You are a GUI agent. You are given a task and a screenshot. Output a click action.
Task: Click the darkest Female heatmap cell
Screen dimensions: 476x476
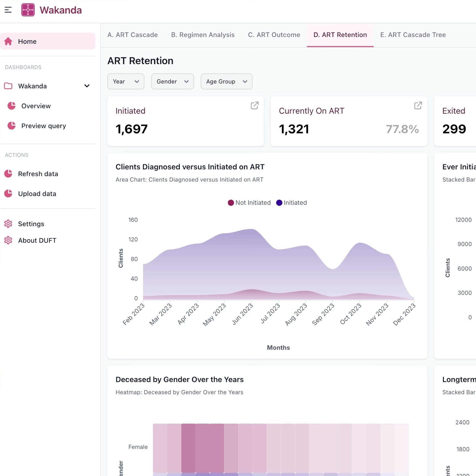tap(188, 448)
